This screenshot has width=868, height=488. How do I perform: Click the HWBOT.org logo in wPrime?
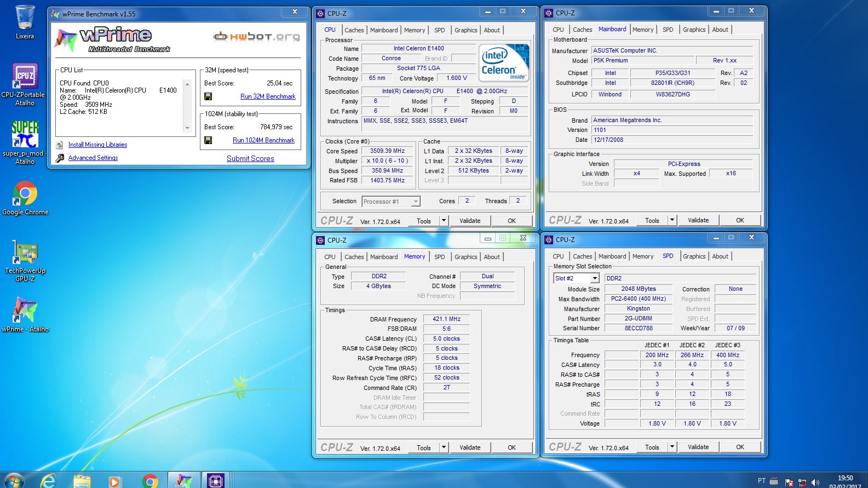click(x=257, y=37)
